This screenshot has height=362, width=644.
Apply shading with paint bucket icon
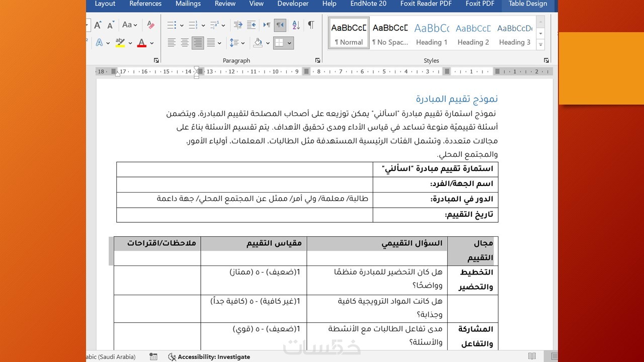[x=258, y=43]
